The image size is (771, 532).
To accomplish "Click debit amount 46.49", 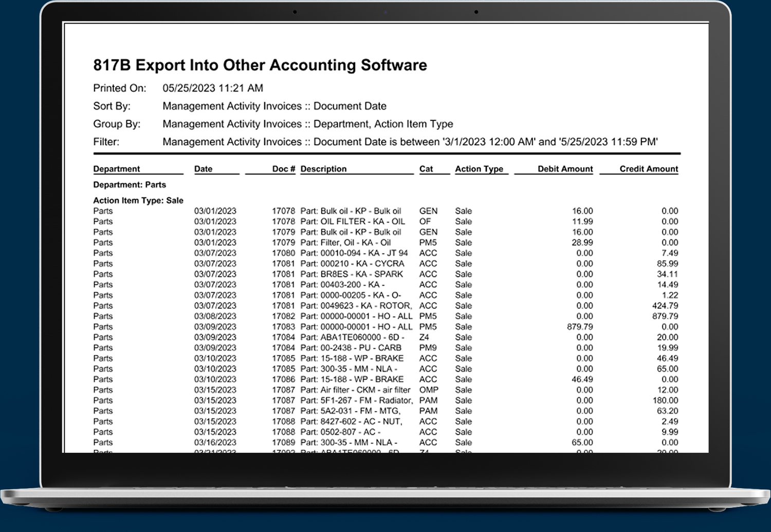I will [x=582, y=379].
